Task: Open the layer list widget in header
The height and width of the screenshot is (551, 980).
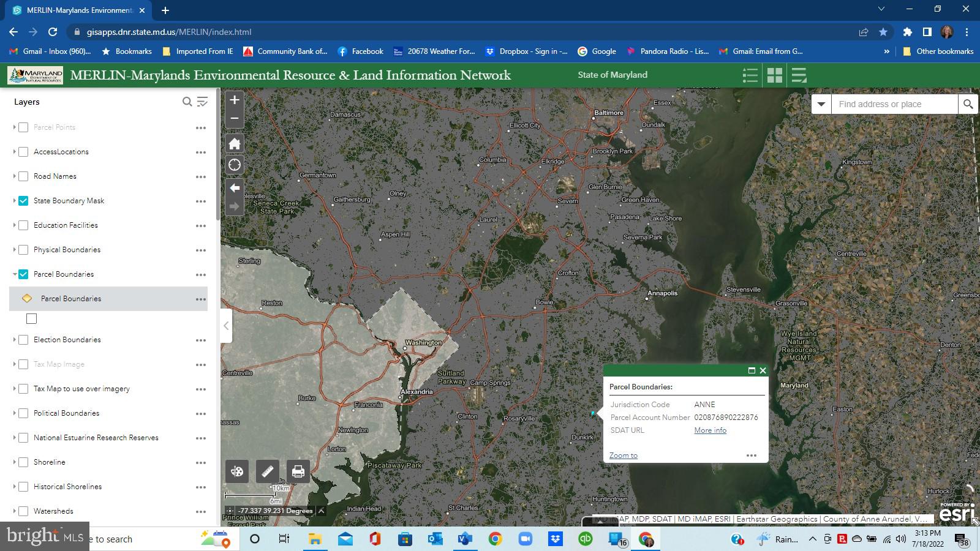Action: (750, 75)
